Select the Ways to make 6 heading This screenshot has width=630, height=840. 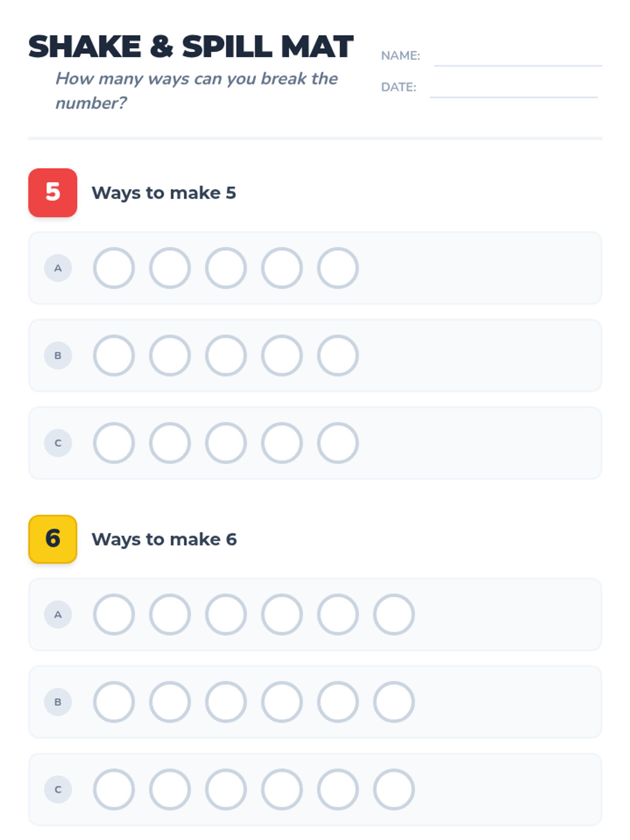(164, 539)
